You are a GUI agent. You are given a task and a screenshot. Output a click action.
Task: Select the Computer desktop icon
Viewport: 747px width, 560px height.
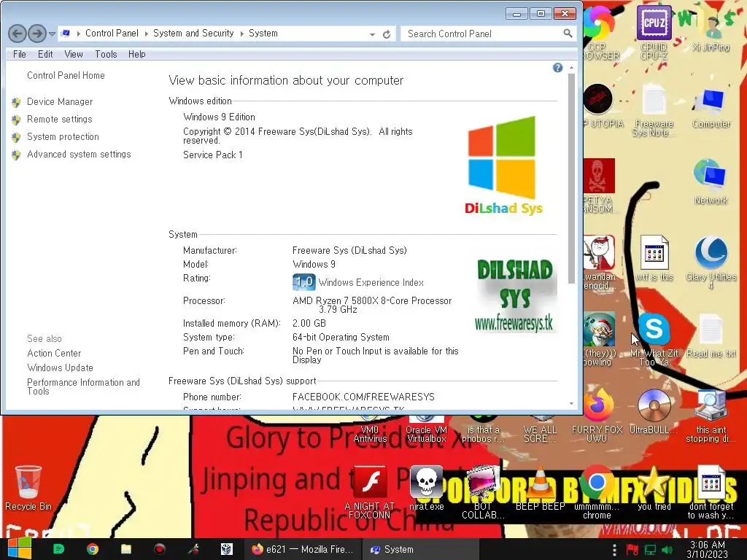click(711, 108)
